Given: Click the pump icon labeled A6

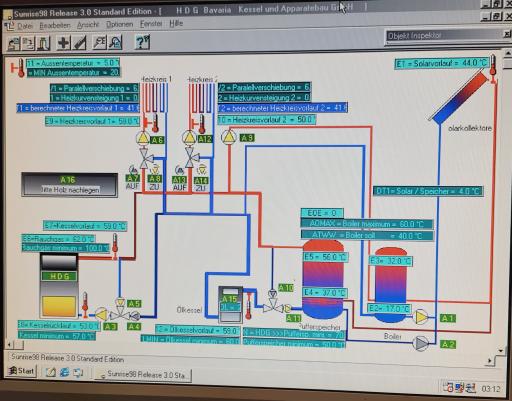Looking at the screenshot, I should [x=143, y=138].
